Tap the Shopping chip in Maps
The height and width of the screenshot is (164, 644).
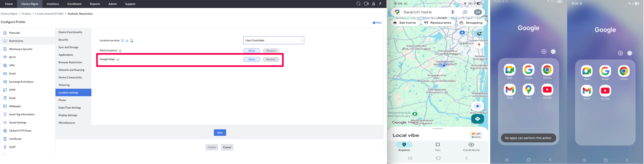point(471,23)
